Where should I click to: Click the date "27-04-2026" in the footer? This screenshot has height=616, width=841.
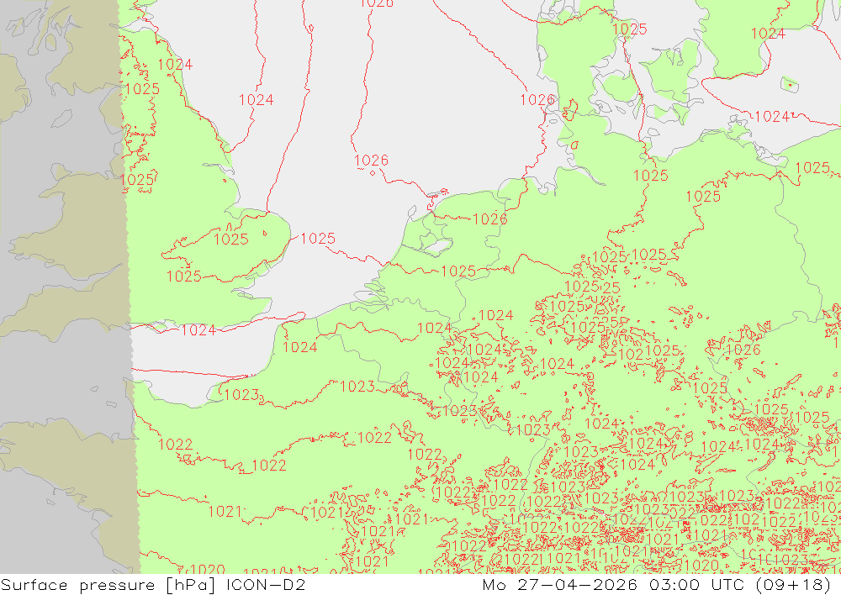coord(577,584)
